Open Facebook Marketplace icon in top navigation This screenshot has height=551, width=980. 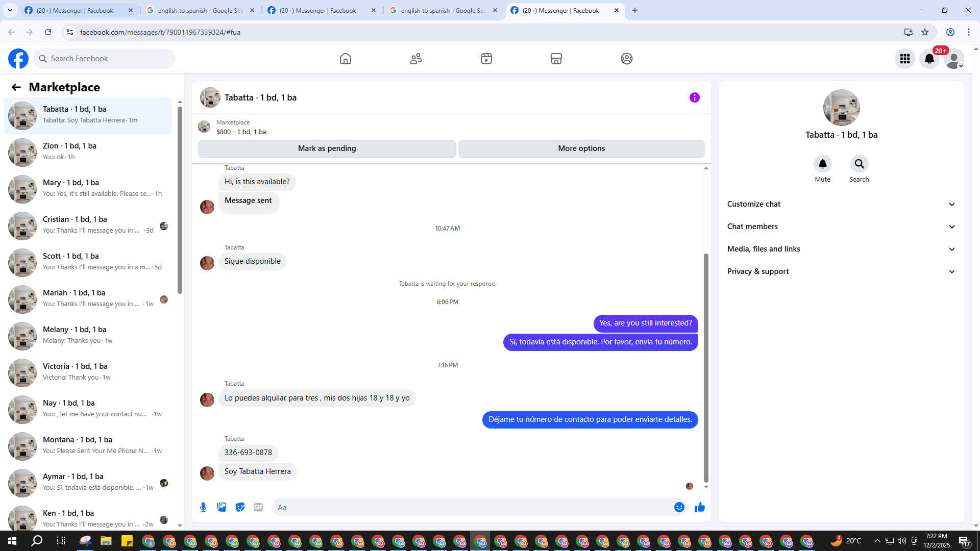(556, 59)
